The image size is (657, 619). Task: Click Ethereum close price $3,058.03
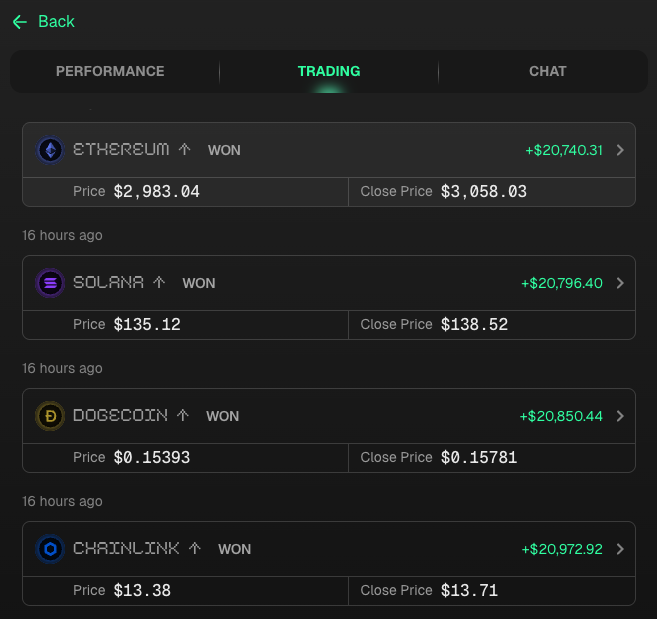pyautogui.click(x=484, y=192)
